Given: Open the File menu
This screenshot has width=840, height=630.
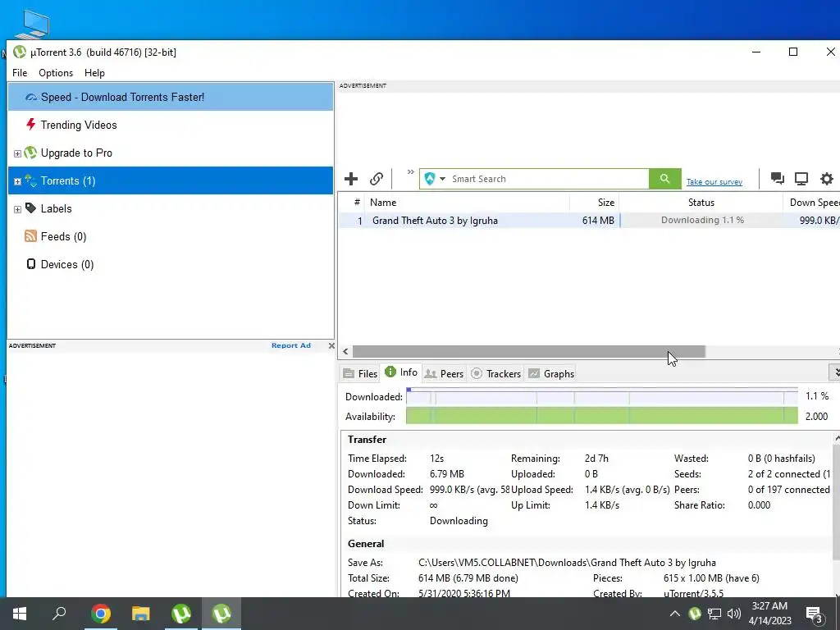Looking at the screenshot, I should 20,73.
